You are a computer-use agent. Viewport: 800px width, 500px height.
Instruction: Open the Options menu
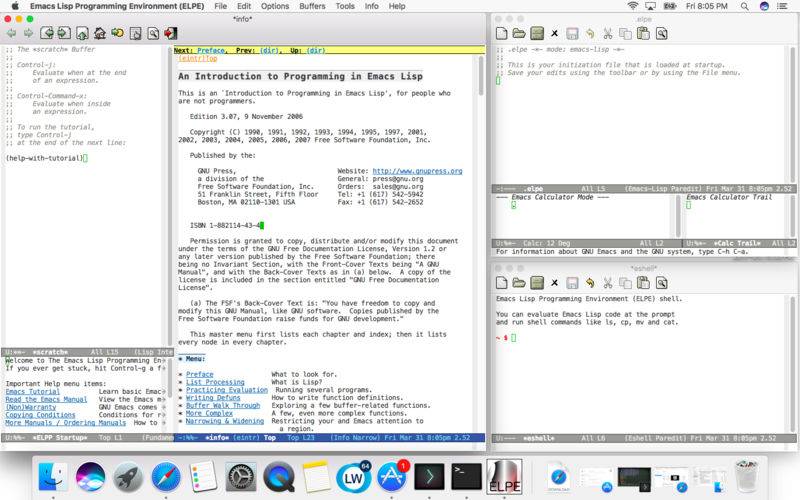pyautogui.click(x=275, y=6)
